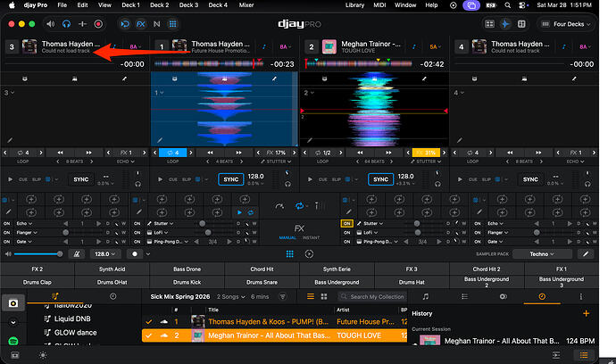Click the Search My Collection field
The image size is (616, 364).
372,297
